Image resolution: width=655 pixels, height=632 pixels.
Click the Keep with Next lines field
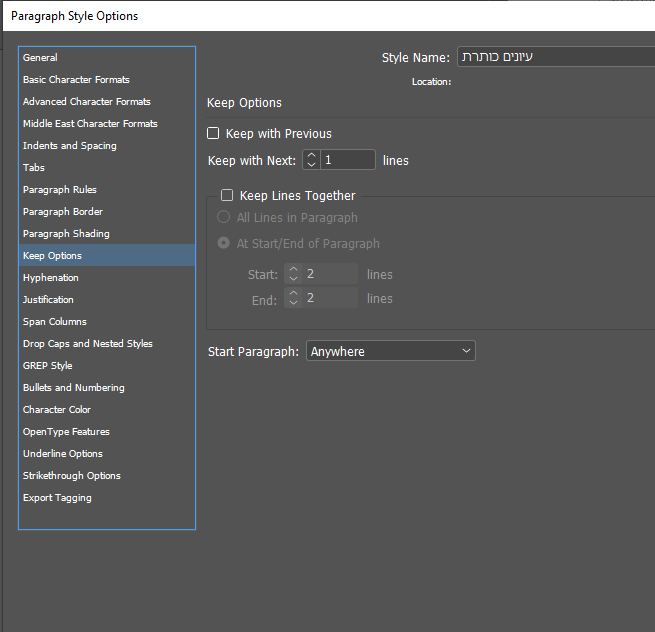coord(348,160)
